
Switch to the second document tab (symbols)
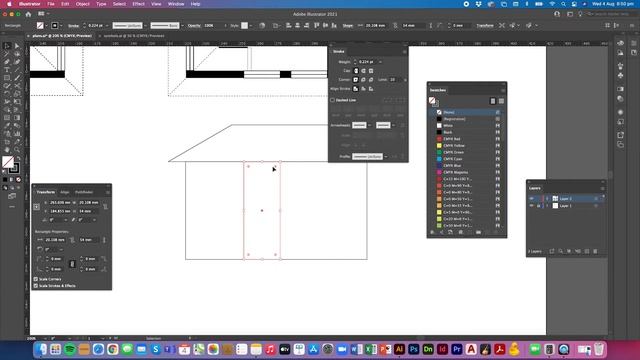click(134, 36)
